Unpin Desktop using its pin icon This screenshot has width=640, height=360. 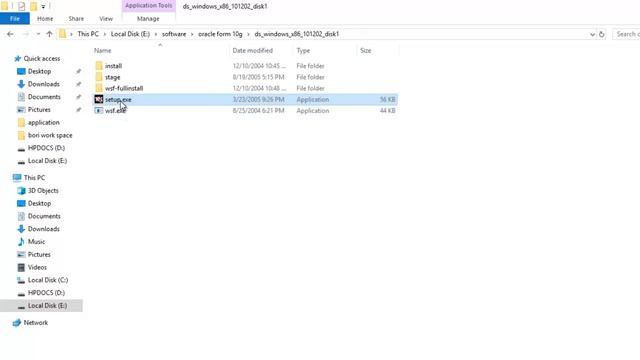pos(78,71)
